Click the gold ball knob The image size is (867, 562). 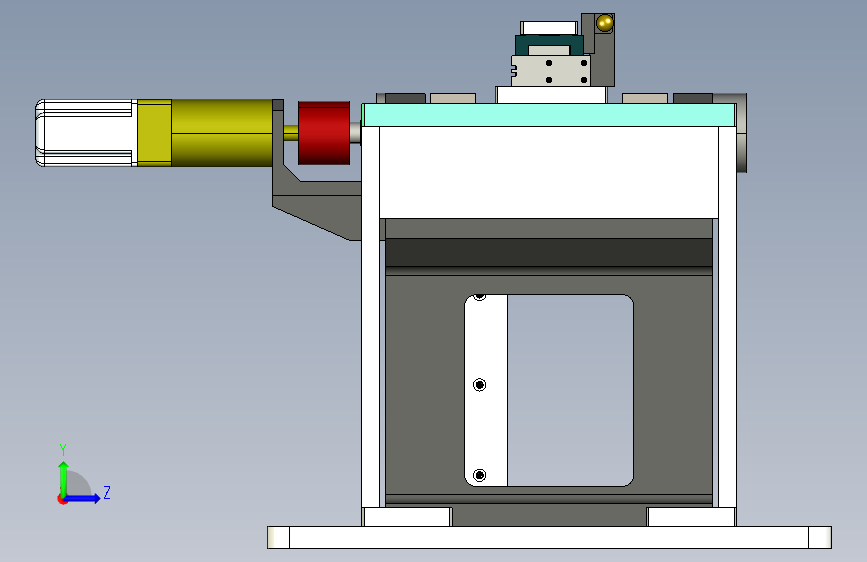(604, 23)
